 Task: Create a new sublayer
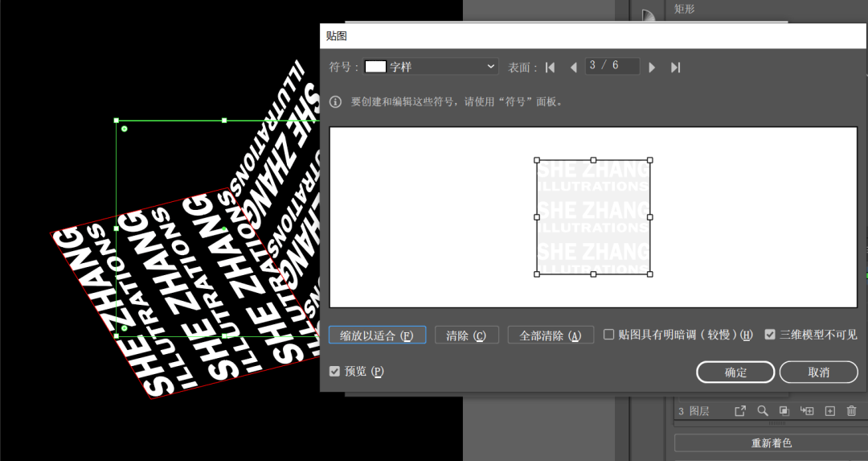tap(808, 411)
